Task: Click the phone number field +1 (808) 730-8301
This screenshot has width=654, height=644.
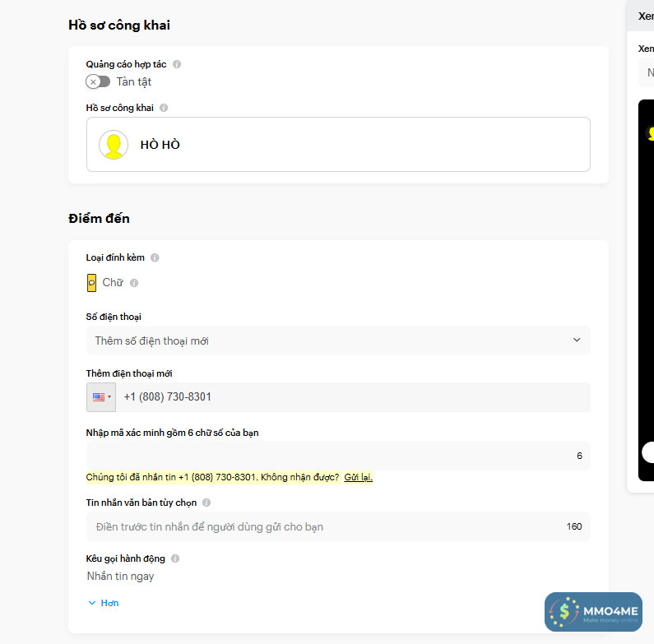Action: [354, 396]
